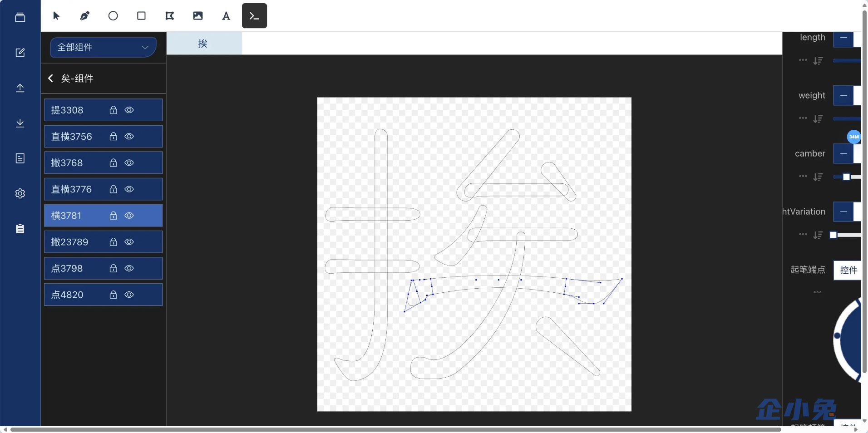
Task: Hide the 提3308 component
Action: point(129,110)
